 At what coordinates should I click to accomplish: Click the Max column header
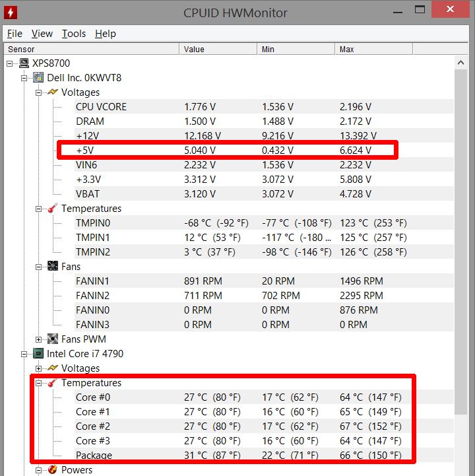373,49
